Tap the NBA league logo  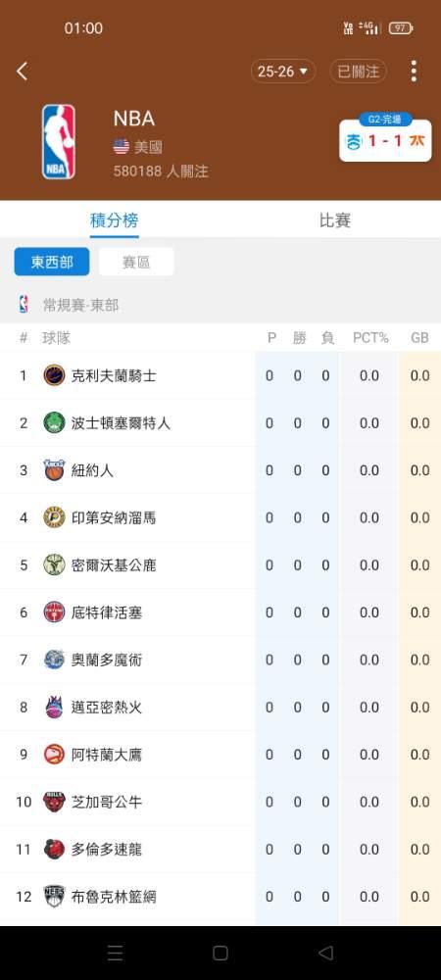(59, 142)
